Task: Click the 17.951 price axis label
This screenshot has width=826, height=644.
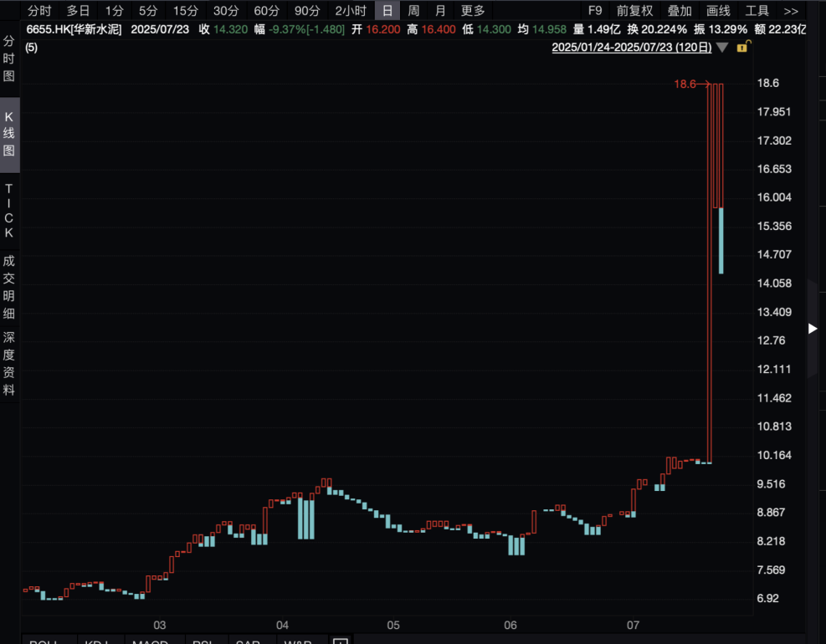Action: [x=774, y=111]
